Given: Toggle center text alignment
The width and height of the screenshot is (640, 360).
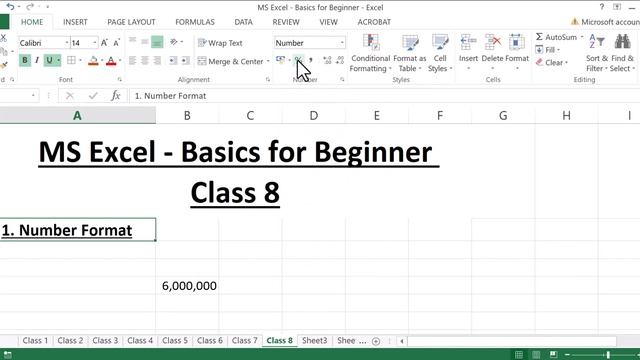Looking at the screenshot, I should point(145,61).
